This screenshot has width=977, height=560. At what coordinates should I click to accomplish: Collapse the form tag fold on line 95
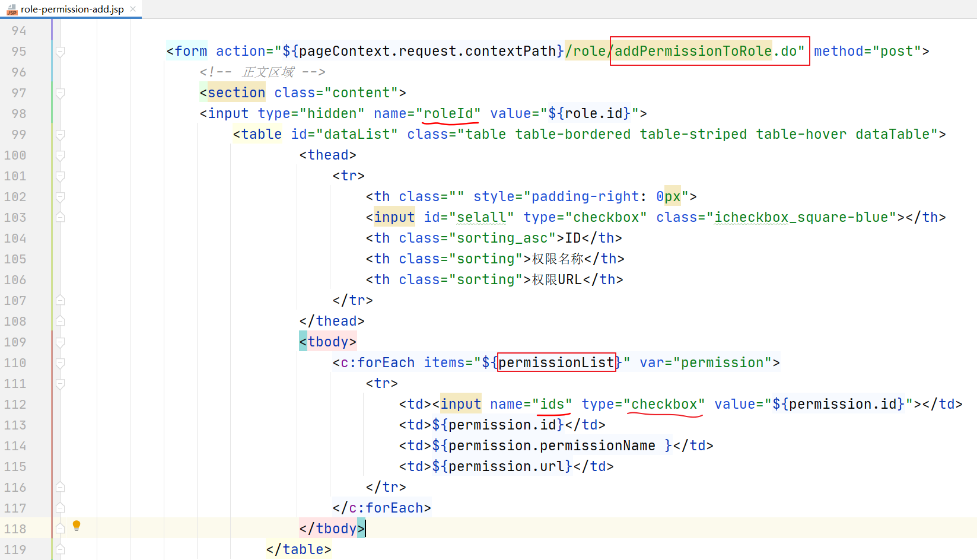click(x=60, y=52)
